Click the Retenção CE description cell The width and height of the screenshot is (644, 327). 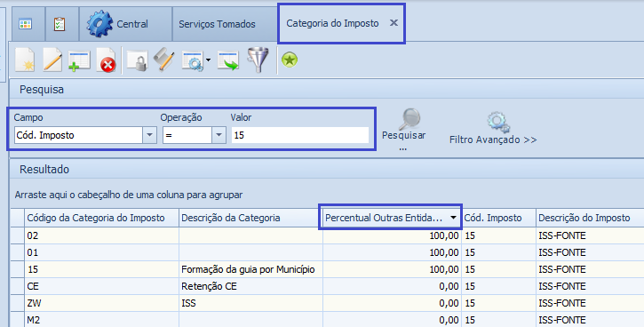click(250, 286)
